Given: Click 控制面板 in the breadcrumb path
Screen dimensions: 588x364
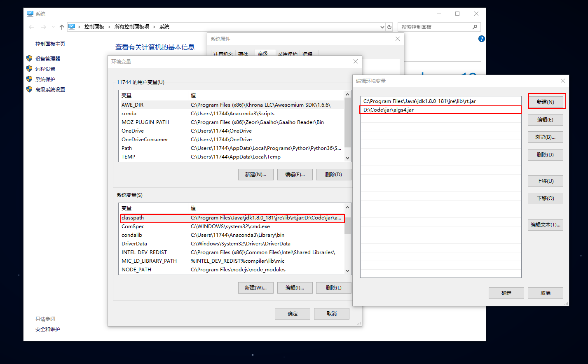Looking at the screenshot, I should pos(94,27).
